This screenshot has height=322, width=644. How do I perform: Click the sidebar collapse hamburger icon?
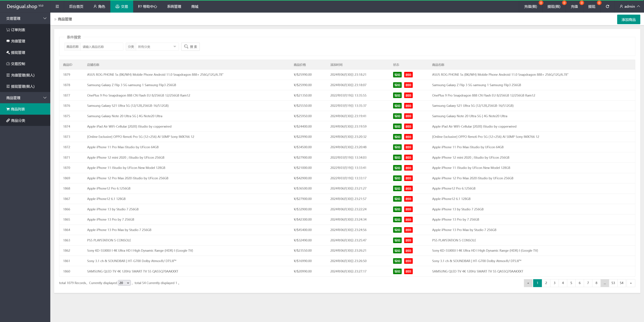click(x=57, y=7)
